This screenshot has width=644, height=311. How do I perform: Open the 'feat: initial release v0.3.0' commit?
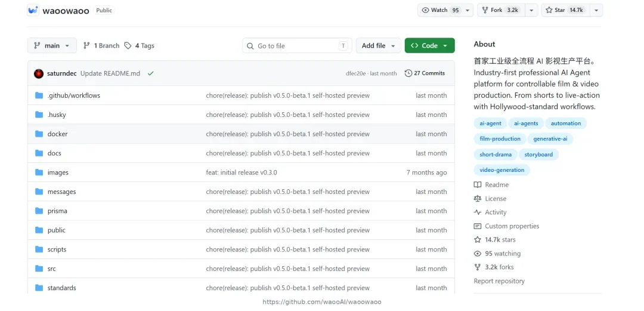(x=241, y=173)
